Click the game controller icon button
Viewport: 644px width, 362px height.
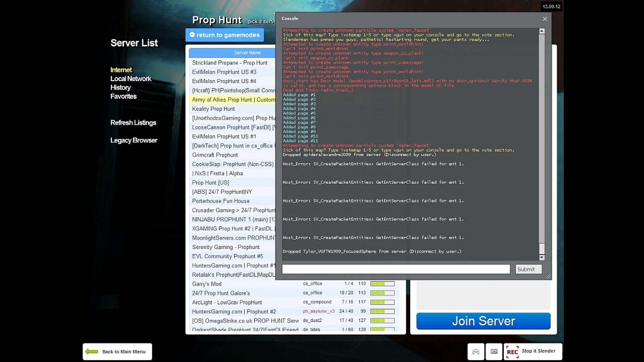pyautogui.click(x=476, y=352)
